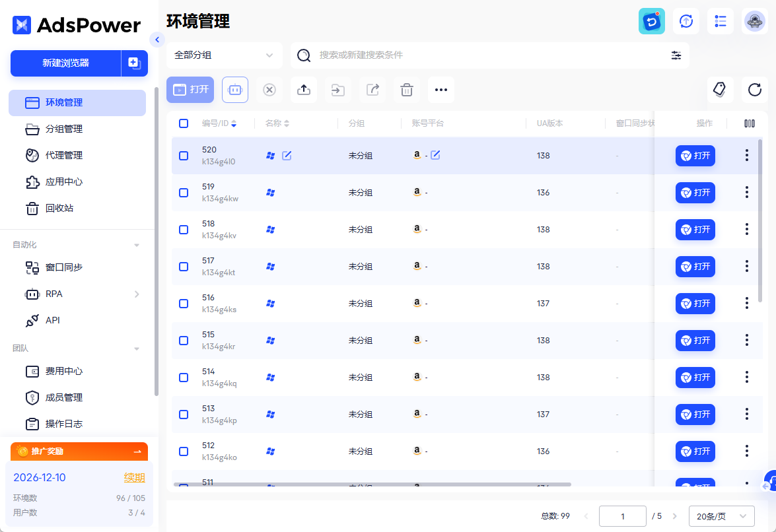Open 分组管理 in sidebar
This screenshot has width=776, height=532.
(77, 129)
